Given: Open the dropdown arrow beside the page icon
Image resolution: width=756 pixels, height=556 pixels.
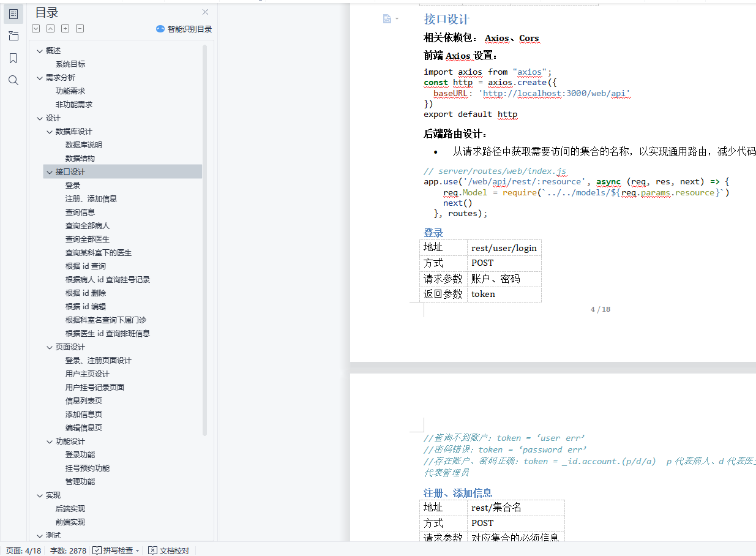Looking at the screenshot, I should click(x=397, y=19).
